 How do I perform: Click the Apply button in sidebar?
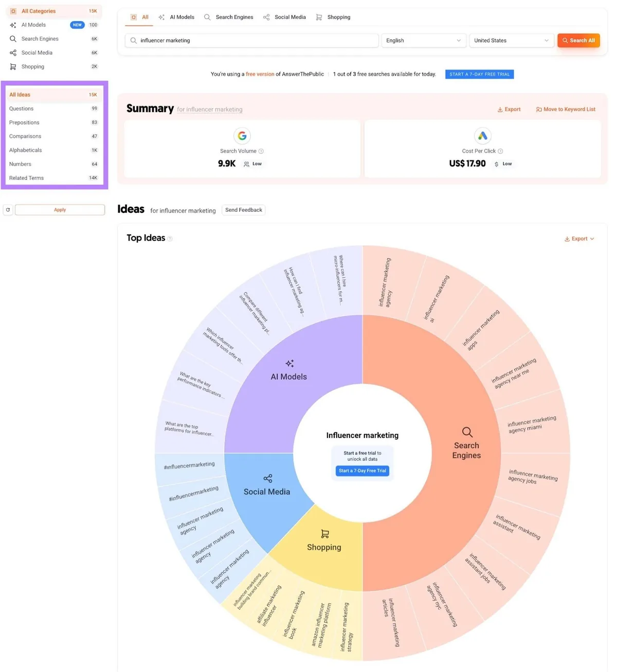tap(60, 210)
